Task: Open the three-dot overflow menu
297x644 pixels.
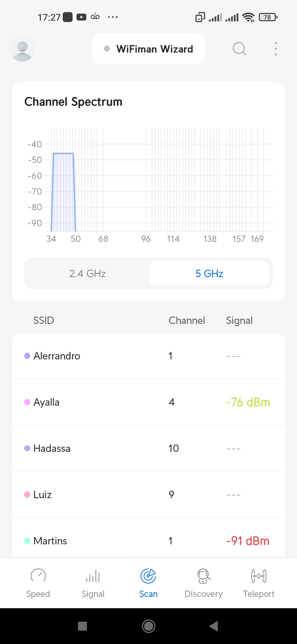Action: (276, 49)
